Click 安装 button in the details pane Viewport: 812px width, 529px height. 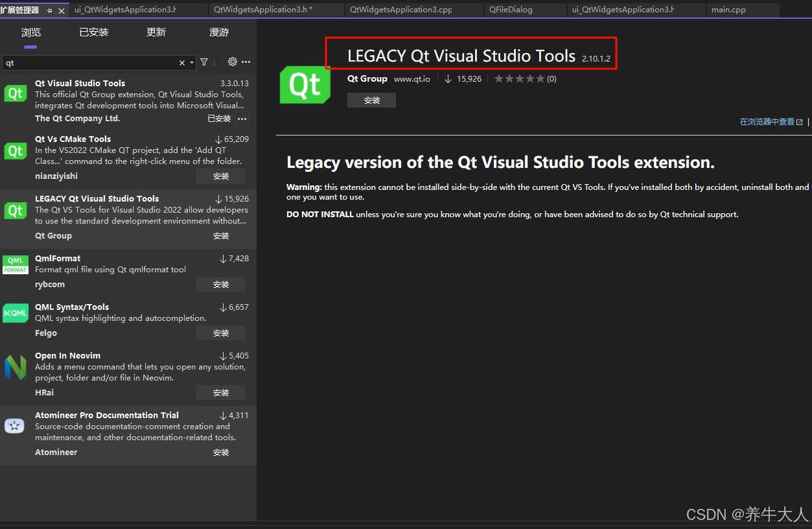(x=371, y=100)
